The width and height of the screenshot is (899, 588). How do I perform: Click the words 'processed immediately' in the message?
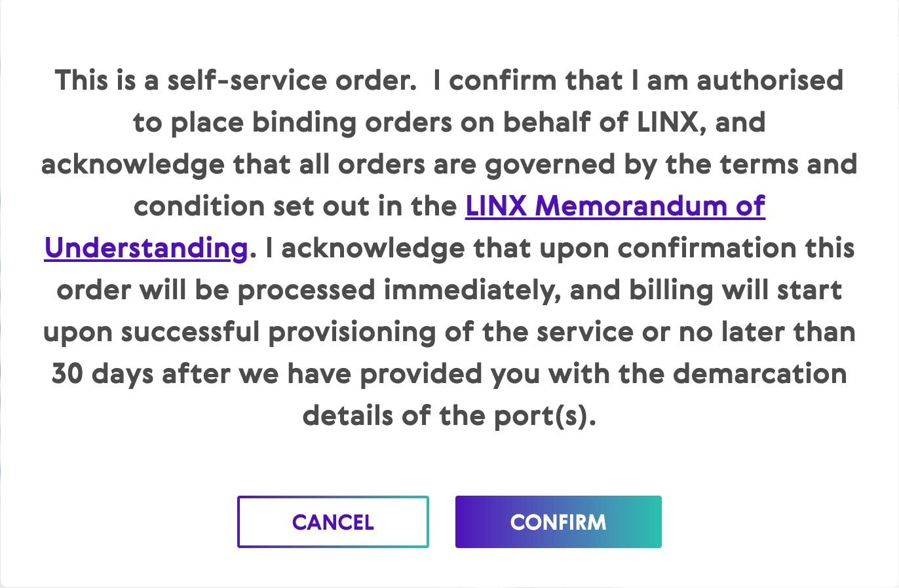coord(399,290)
